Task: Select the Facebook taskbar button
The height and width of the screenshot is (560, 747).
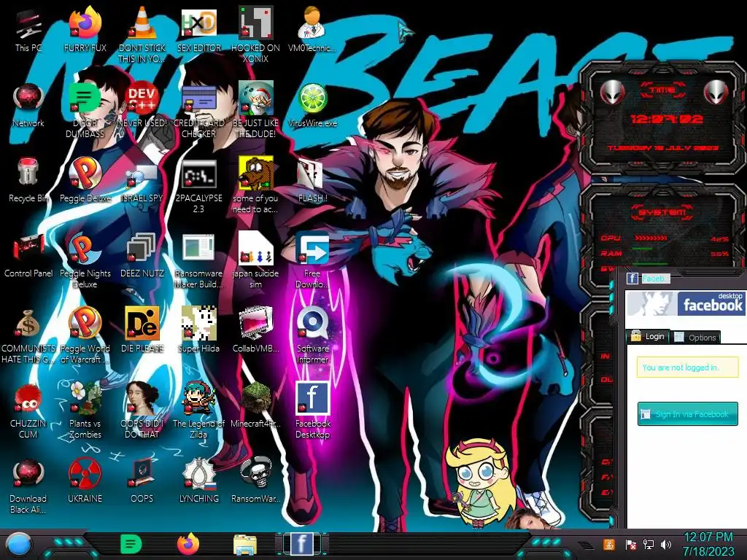Action: point(301,544)
